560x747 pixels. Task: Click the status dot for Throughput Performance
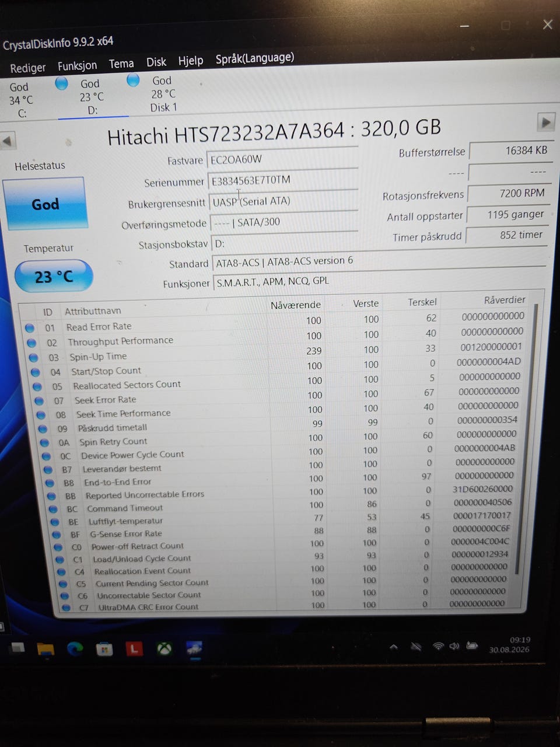(32, 343)
